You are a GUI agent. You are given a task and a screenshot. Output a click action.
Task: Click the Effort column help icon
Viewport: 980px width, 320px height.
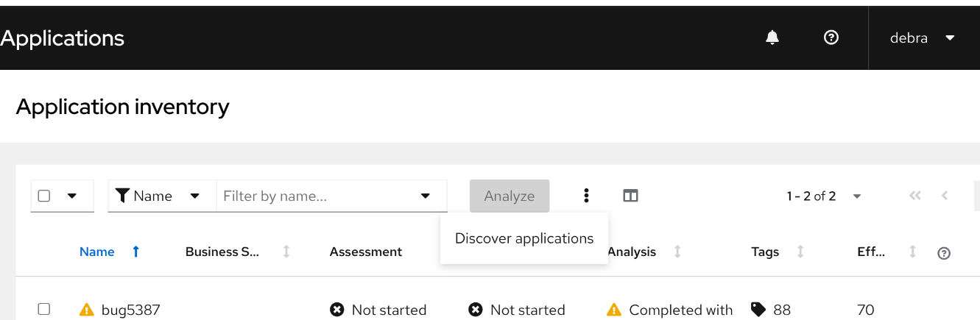(x=944, y=252)
